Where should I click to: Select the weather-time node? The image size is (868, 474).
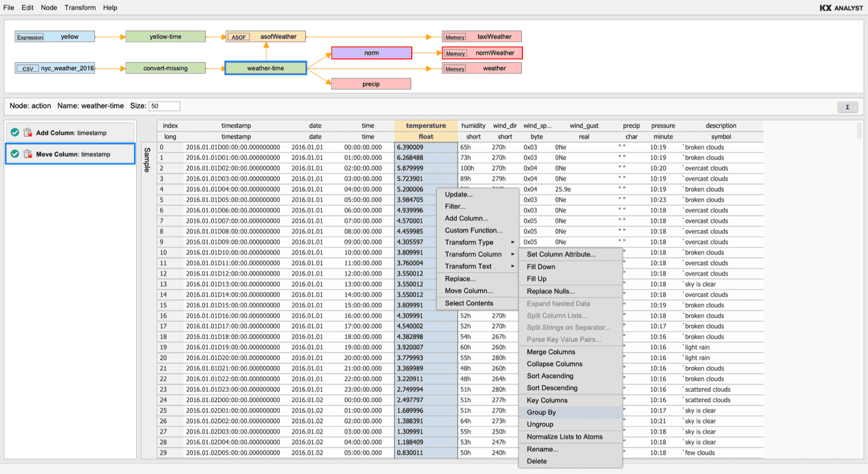[266, 68]
